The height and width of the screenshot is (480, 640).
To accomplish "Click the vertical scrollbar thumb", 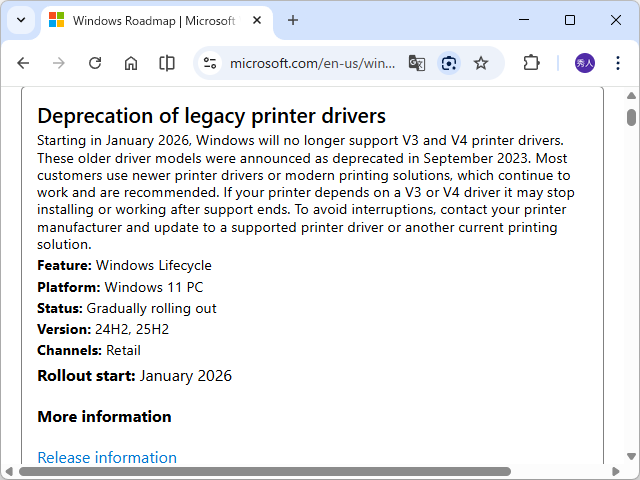I will (x=631, y=118).
